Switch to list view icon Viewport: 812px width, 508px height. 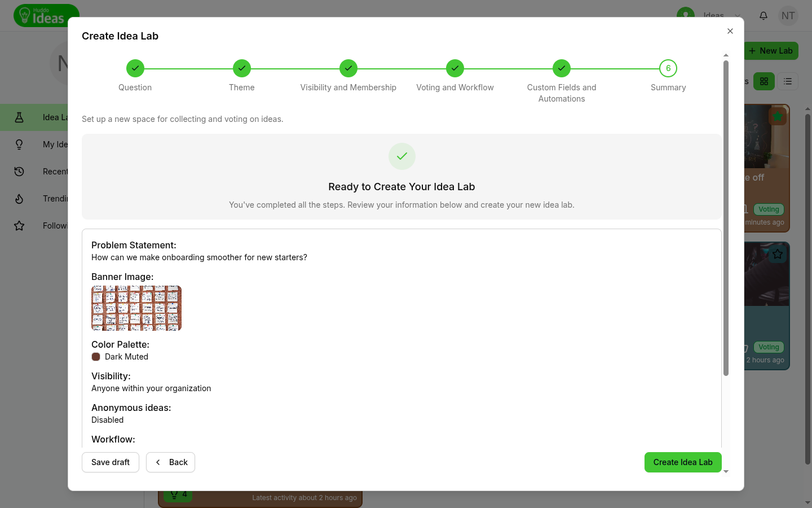788,81
